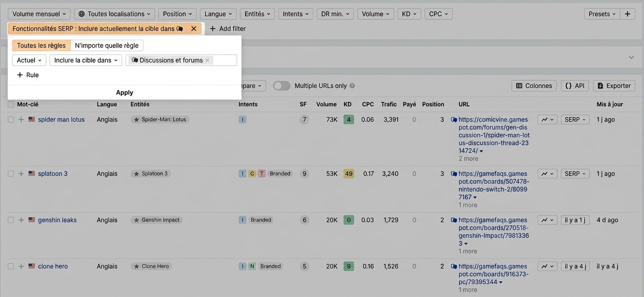Open SERP dropdown for splatoon 3

coord(575,174)
